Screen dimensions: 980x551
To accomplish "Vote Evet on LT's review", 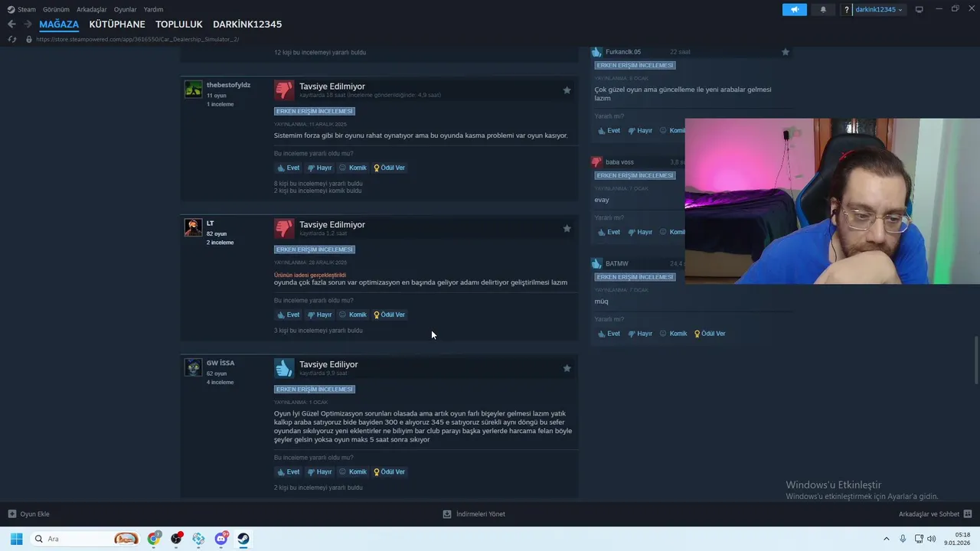I will pyautogui.click(x=289, y=315).
